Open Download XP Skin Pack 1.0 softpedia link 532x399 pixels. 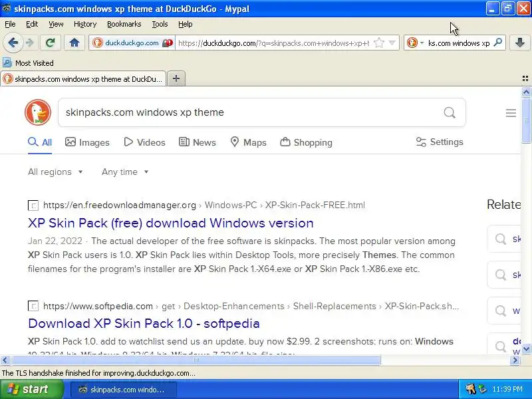tap(144, 324)
